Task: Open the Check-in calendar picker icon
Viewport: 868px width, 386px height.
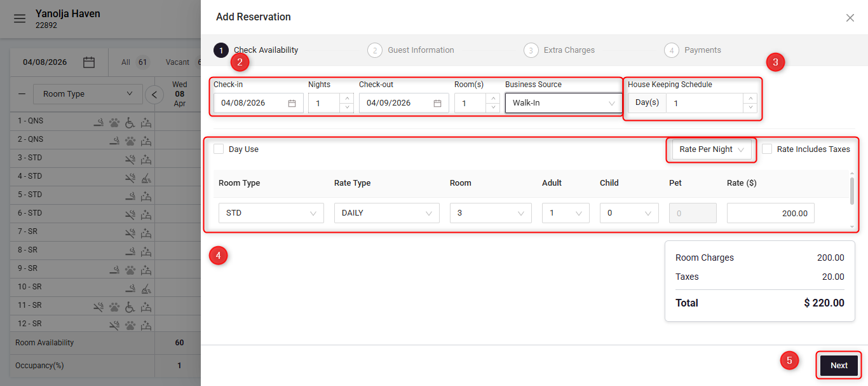Action: click(x=292, y=103)
